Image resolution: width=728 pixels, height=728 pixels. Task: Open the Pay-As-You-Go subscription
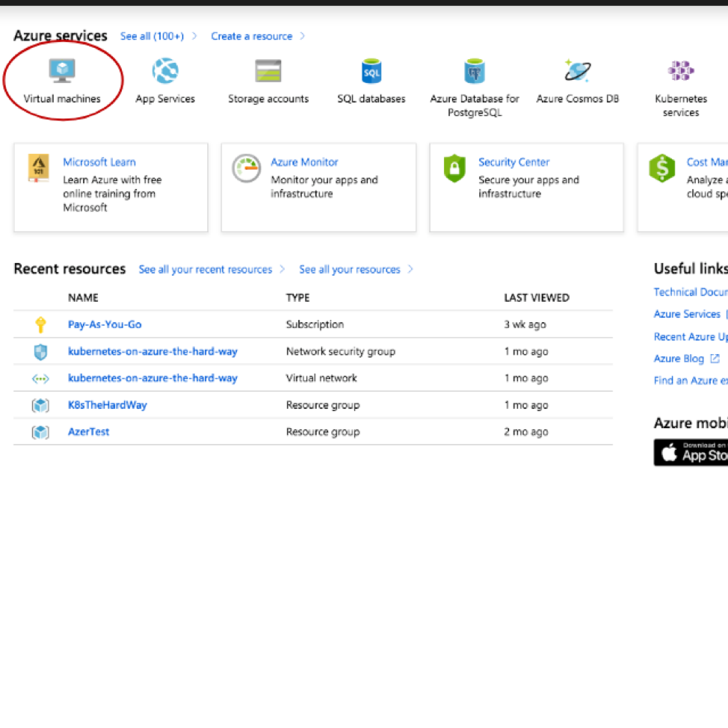pos(105,324)
